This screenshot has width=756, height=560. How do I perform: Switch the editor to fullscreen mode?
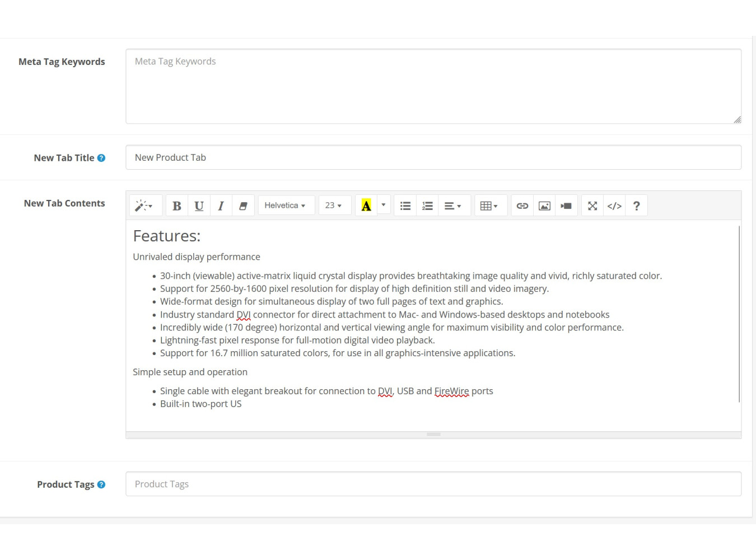(592, 206)
